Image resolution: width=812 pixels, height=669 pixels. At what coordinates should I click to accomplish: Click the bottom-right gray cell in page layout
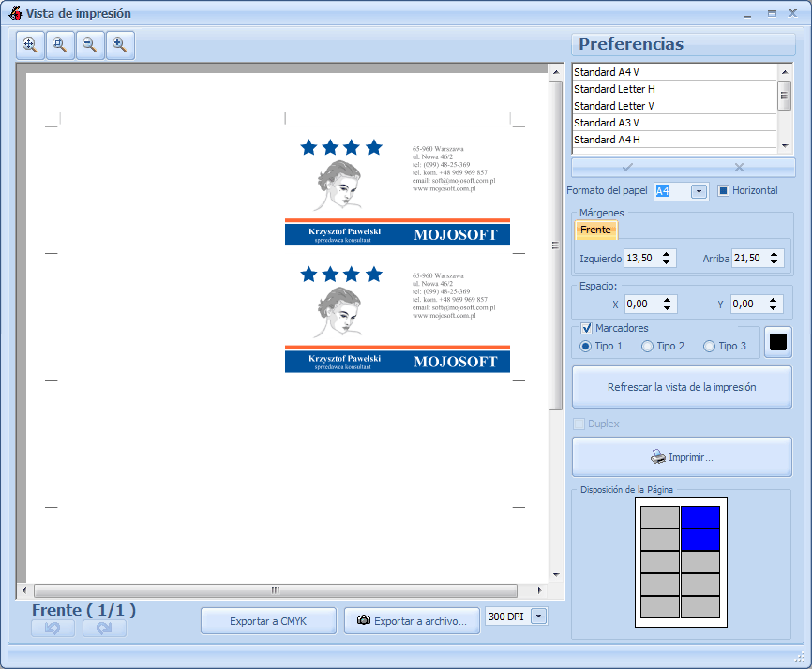click(x=700, y=607)
